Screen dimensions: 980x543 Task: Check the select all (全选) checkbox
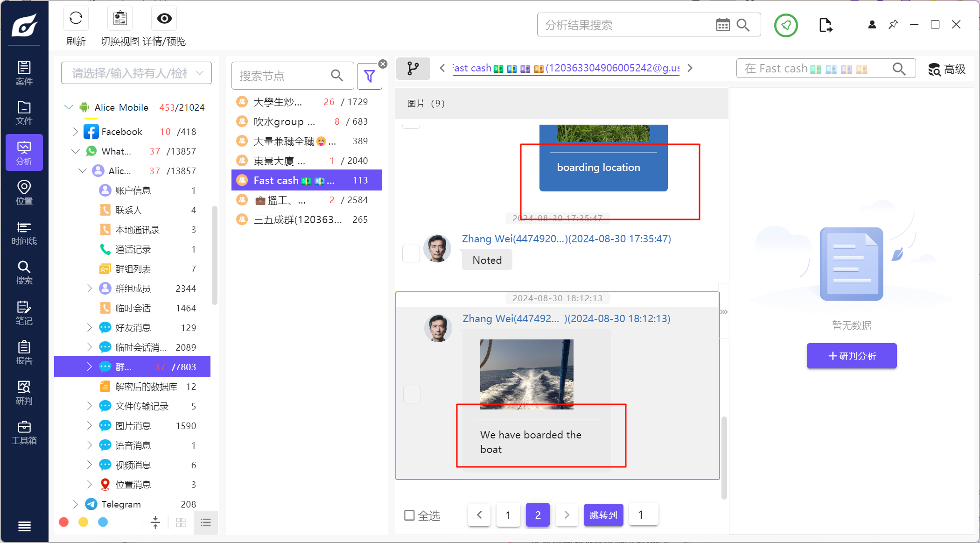(409, 515)
